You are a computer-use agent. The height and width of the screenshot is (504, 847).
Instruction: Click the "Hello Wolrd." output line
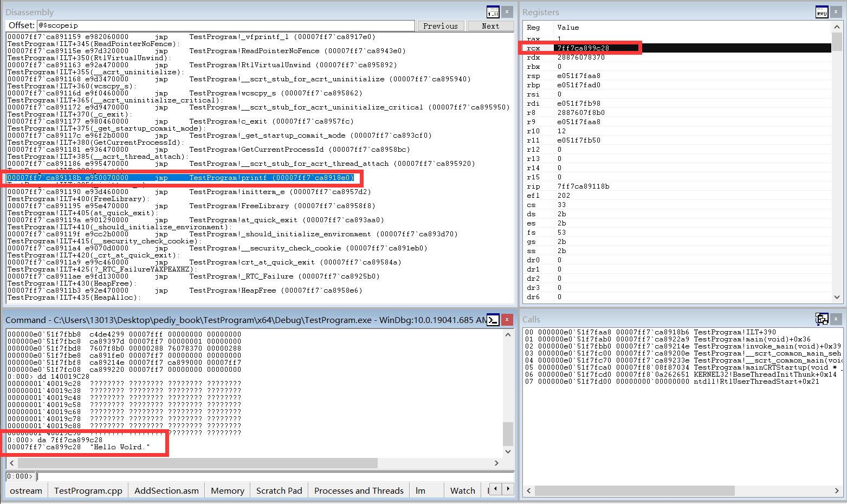coord(79,447)
